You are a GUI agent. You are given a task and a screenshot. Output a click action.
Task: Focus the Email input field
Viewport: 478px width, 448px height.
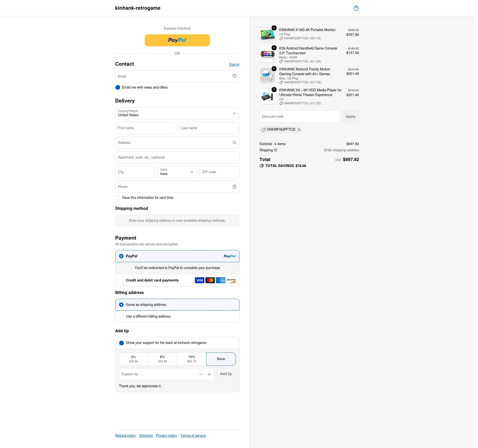177,76
